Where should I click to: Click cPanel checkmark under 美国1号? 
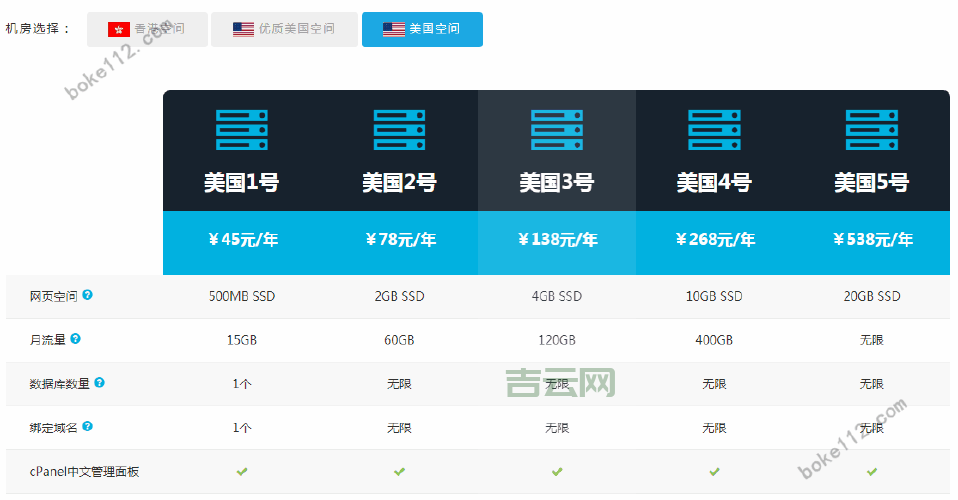tap(242, 471)
